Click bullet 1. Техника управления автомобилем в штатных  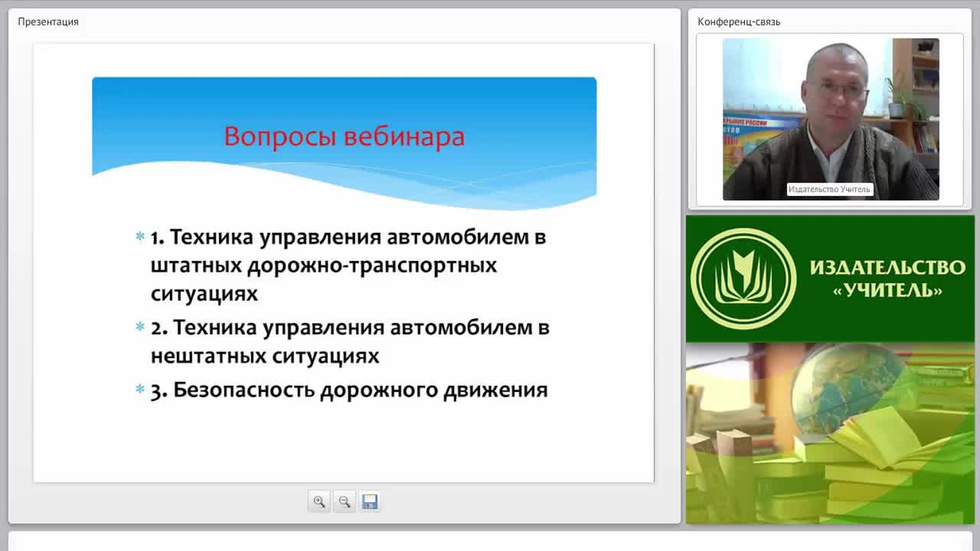[x=348, y=265]
